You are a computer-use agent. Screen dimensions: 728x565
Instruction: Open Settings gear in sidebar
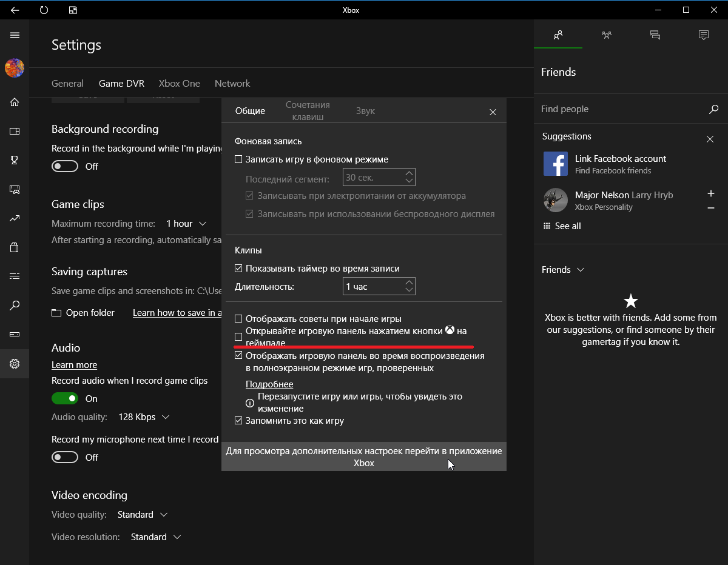(15, 364)
